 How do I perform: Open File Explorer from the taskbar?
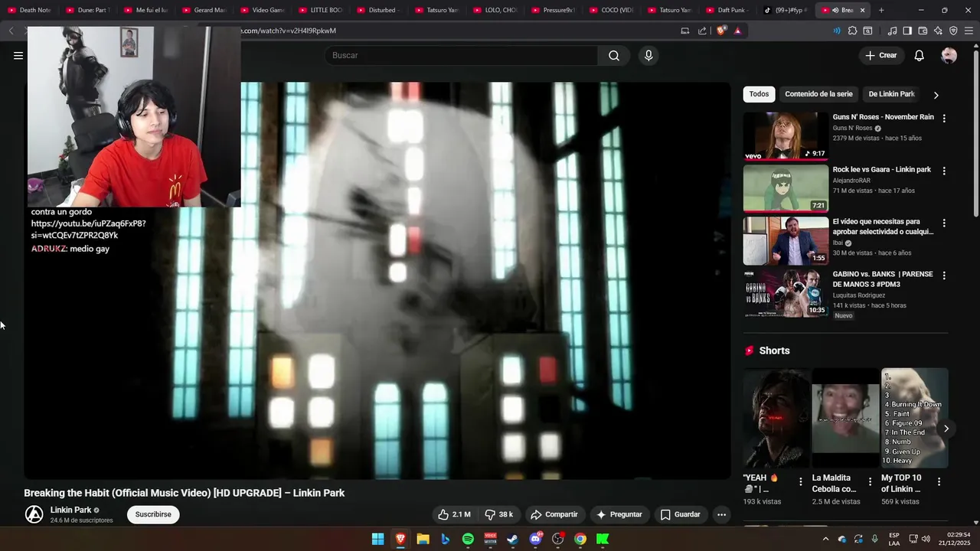tap(423, 539)
